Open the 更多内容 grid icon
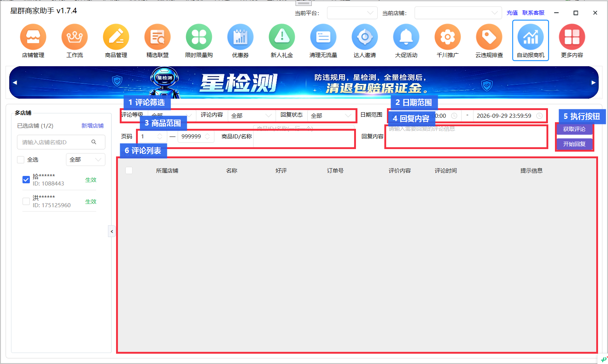The width and height of the screenshot is (608, 364). point(572,41)
